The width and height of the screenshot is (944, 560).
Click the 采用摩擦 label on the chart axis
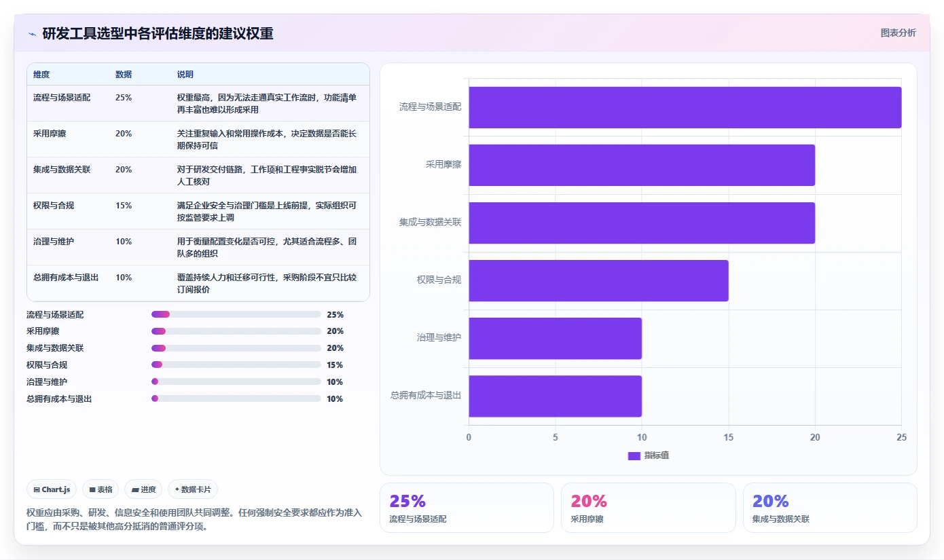tap(443, 164)
